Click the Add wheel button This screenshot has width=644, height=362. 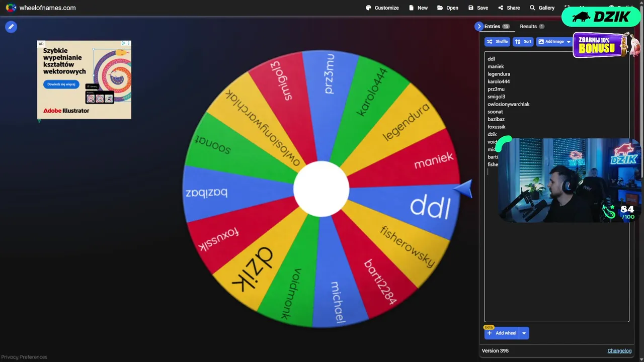[502, 333]
